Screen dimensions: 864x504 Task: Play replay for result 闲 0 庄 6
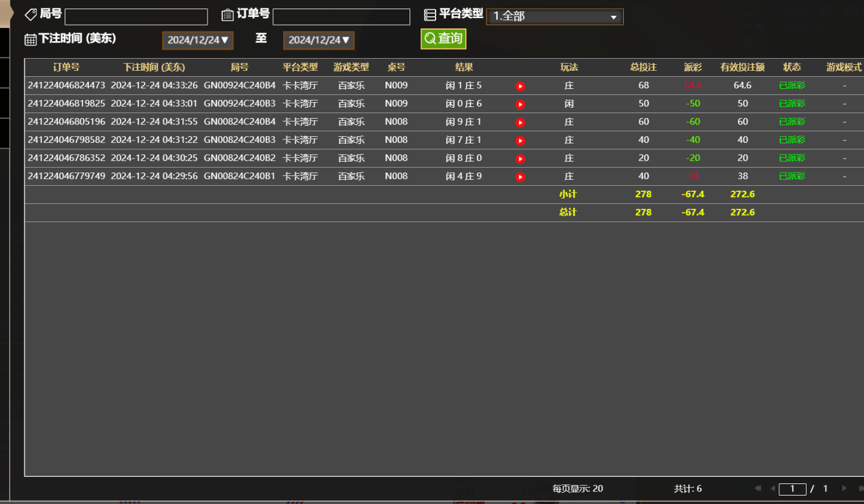(520, 103)
